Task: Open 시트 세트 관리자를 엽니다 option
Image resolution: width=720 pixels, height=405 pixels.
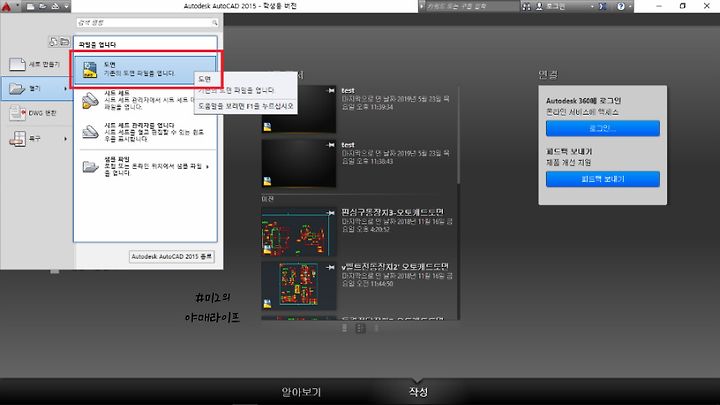Action: coord(145,132)
